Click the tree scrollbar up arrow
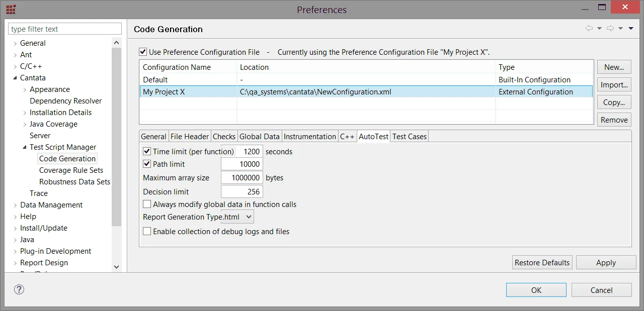 (117, 43)
